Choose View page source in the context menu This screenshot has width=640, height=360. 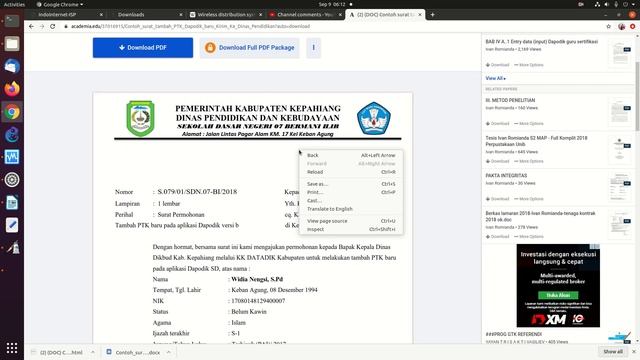[x=351, y=221]
